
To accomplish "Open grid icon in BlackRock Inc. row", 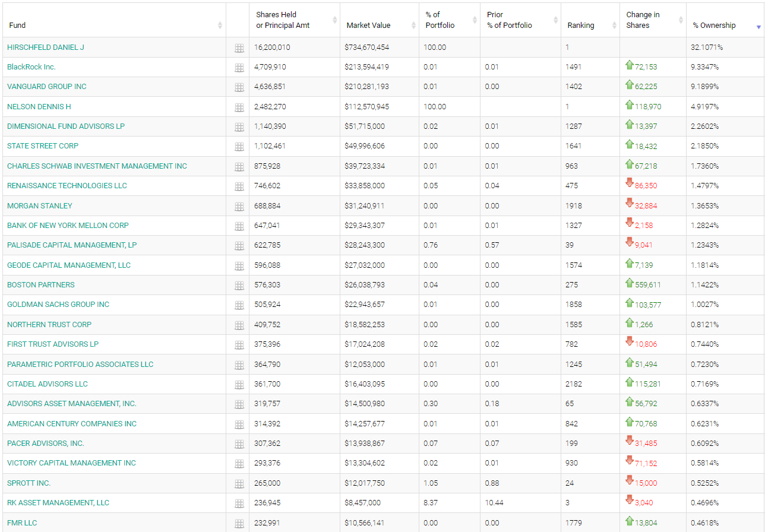I will pyautogui.click(x=239, y=68).
